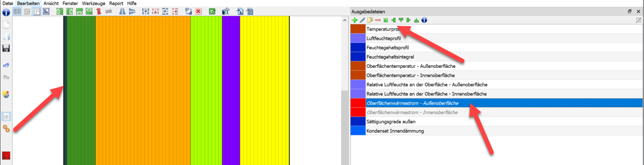Image resolution: width=644 pixels, height=165 pixels.
Task: Select the Feuchtegehaltsprofil row
Action: point(496,48)
